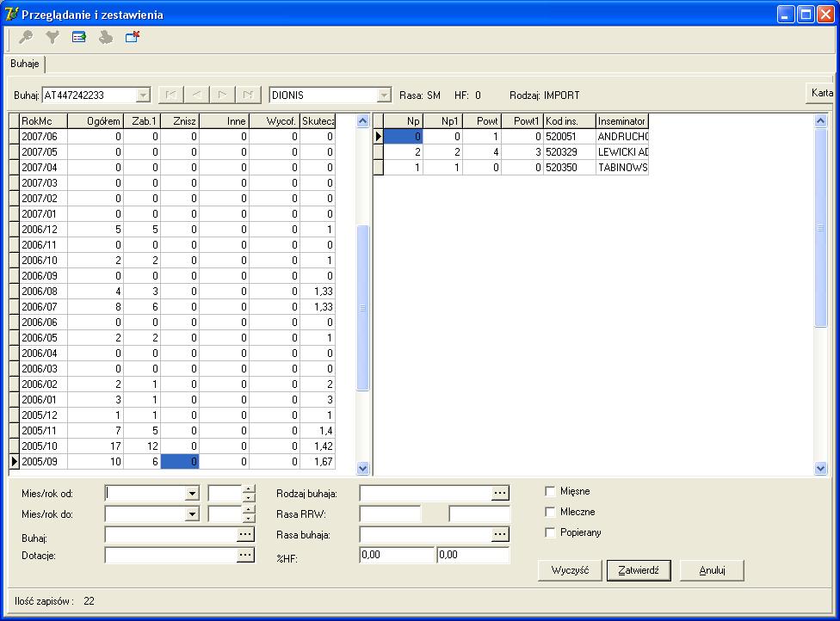Click the Znisz column header
Screen dimensions: 840x621
click(180, 121)
